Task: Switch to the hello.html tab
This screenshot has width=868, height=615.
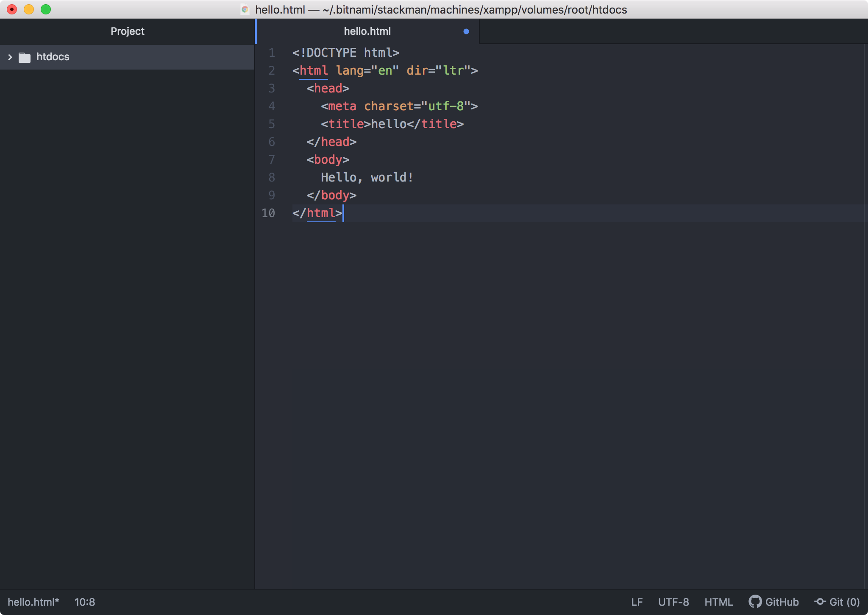Action: tap(367, 31)
